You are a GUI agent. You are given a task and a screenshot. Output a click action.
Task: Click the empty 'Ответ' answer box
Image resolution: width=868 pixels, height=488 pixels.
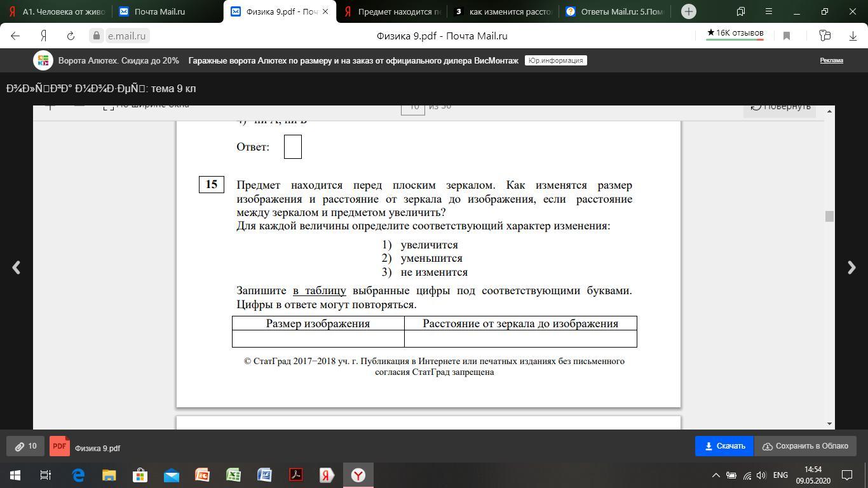[293, 147]
